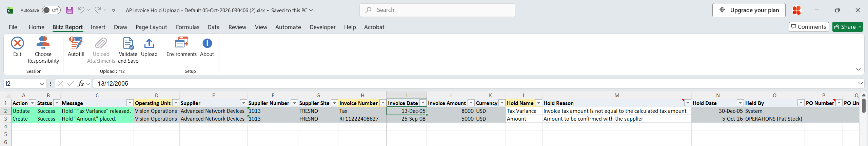Image resolution: width=868 pixels, height=146 pixels.
Task: Open the Share button dropdown arrow
Action: 860,27
